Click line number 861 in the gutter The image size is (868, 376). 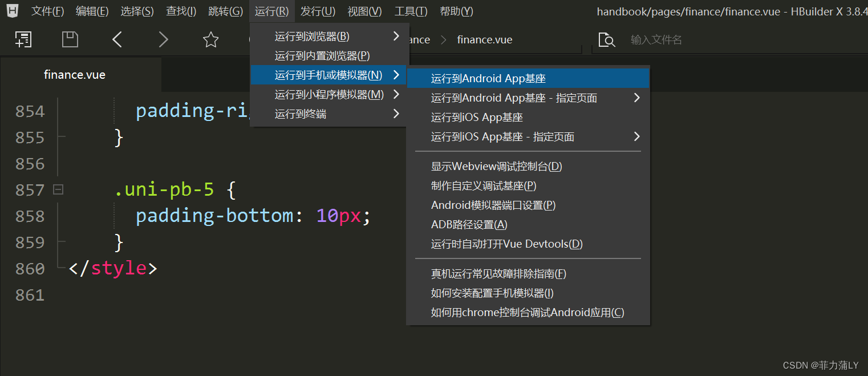pos(30,295)
